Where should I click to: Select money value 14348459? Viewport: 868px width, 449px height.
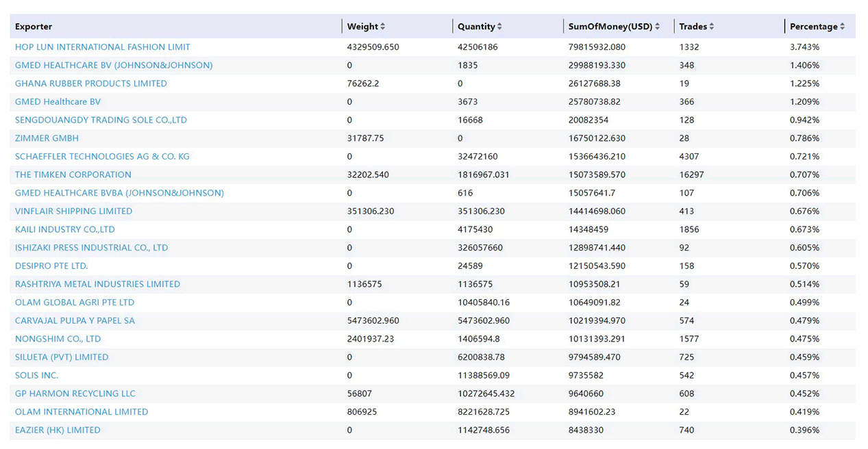click(588, 229)
